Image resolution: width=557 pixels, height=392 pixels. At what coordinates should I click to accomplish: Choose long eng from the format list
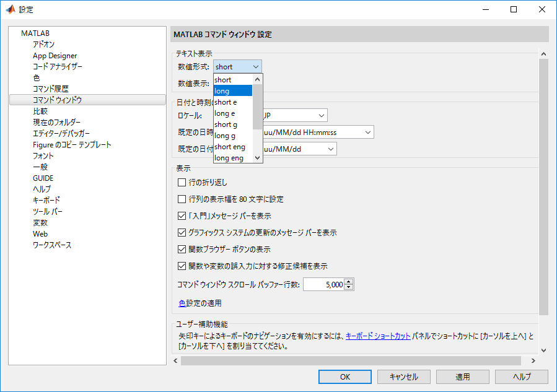[x=233, y=158]
